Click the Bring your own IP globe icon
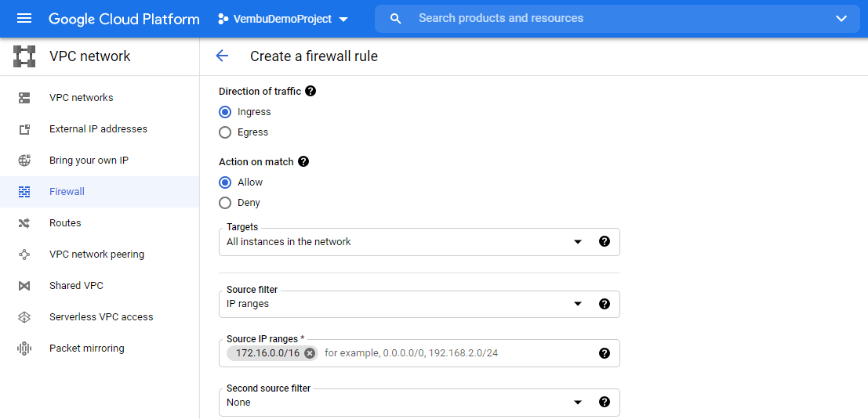The height and width of the screenshot is (419, 868). tap(24, 161)
